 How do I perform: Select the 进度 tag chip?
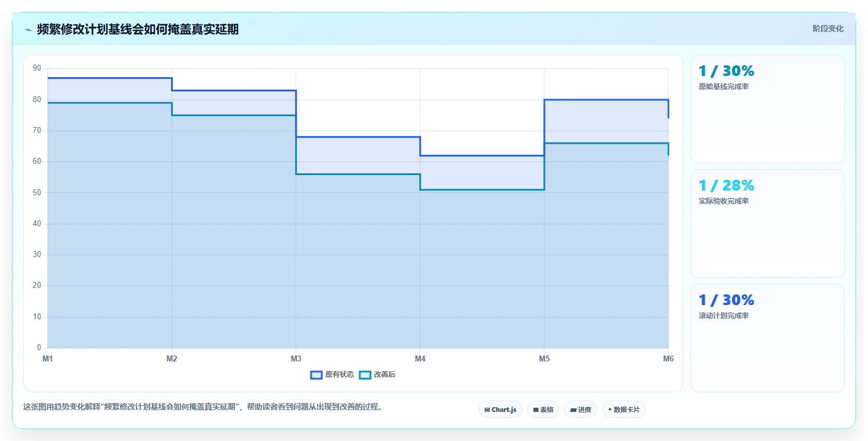[x=581, y=410]
